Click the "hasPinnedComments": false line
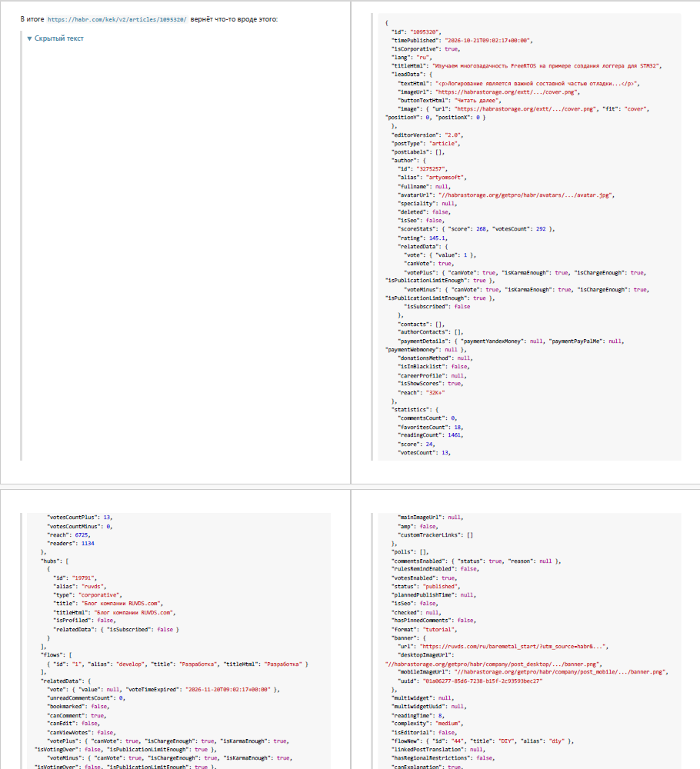Viewport: 700px width, 769px height. click(434, 621)
